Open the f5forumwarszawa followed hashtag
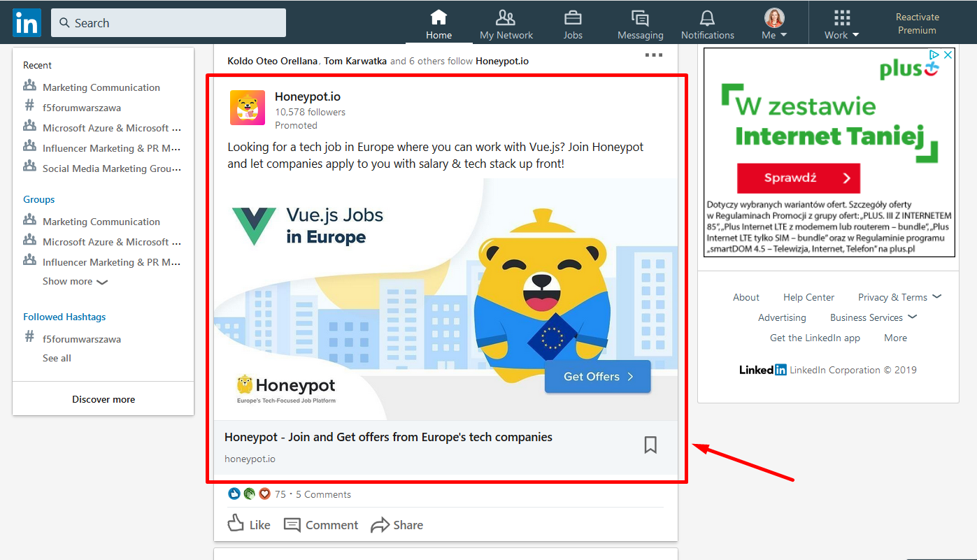Viewport: 977px width, 560px height. click(81, 338)
